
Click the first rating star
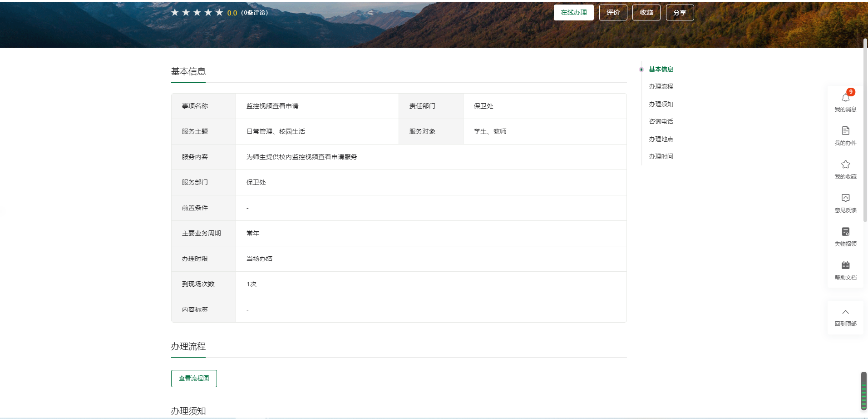pos(175,13)
